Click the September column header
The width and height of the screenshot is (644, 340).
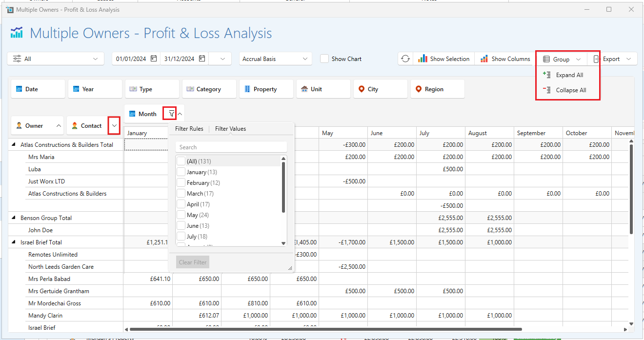point(538,133)
